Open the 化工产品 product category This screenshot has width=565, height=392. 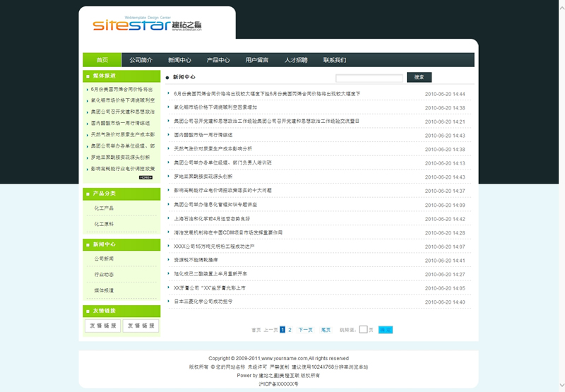[x=104, y=208]
